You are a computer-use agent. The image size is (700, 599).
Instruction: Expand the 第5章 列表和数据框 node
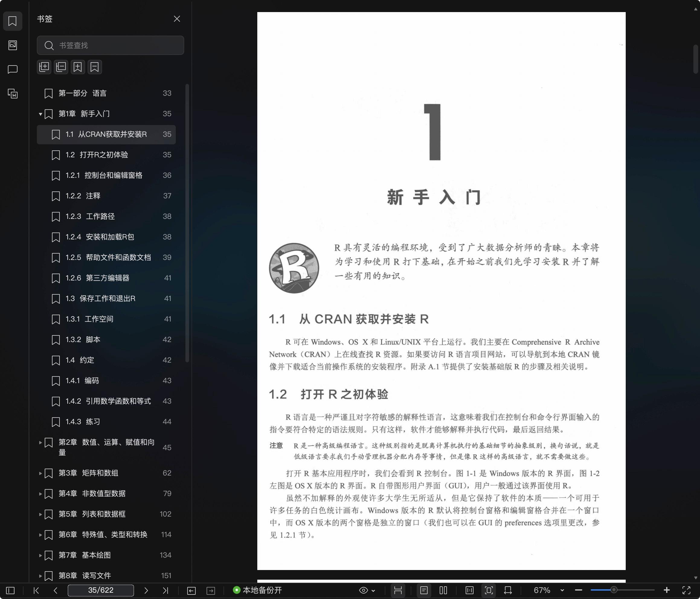click(40, 514)
